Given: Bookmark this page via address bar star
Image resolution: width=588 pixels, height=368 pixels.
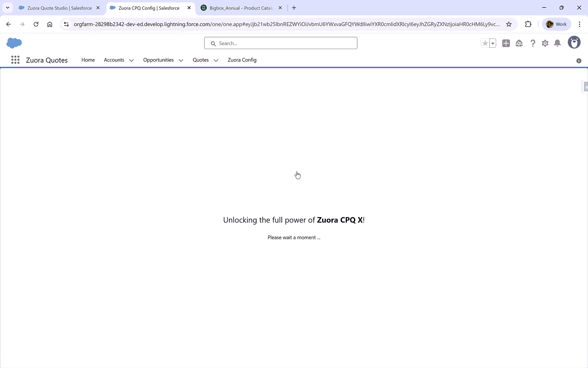Looking at the screenshot, I should tap(509, 24).
